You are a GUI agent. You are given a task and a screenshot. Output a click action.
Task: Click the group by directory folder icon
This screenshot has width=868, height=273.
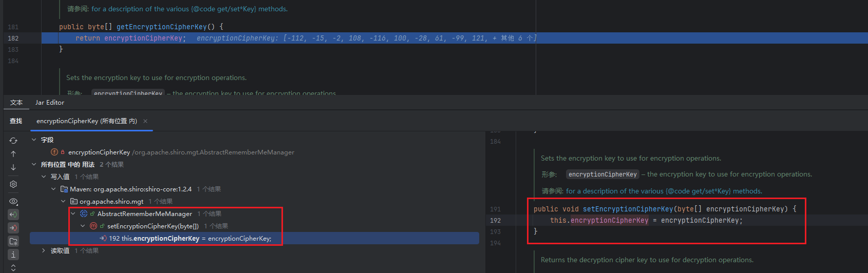pyautogui.click(x=13, y=241)
